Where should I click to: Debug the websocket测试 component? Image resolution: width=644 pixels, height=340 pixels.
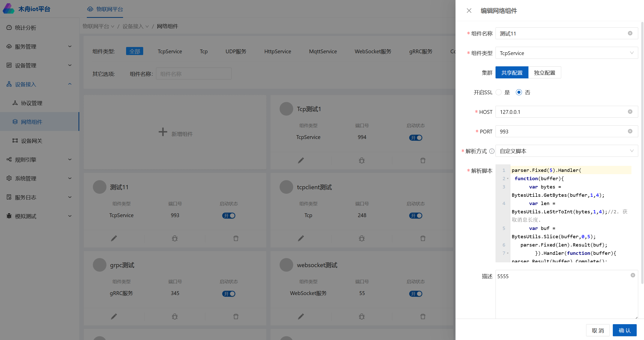[362, 316]
